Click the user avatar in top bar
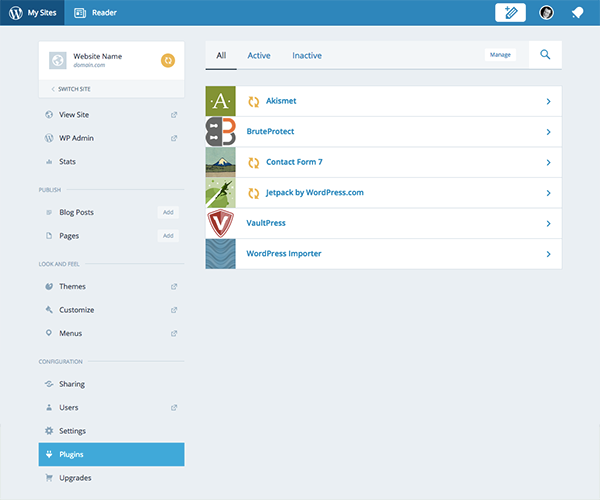This screenshot has width=600, height=500. point(546,13)
